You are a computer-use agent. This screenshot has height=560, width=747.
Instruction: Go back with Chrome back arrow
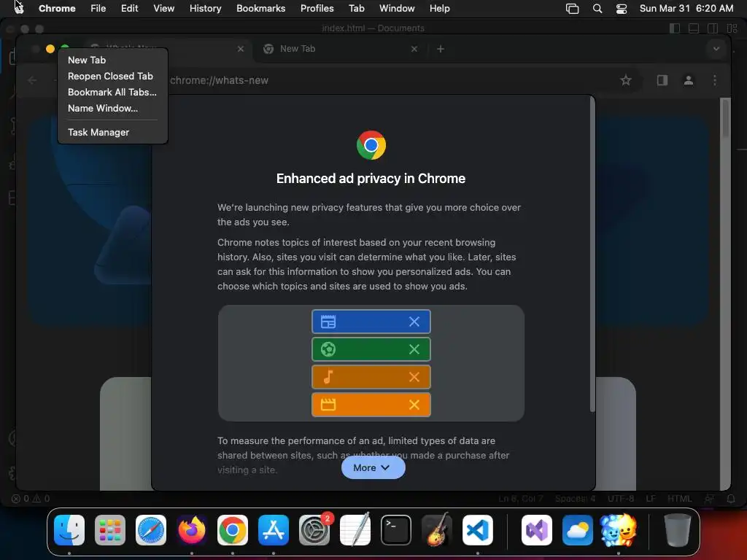pyautogui.click(x=32, y=80)
